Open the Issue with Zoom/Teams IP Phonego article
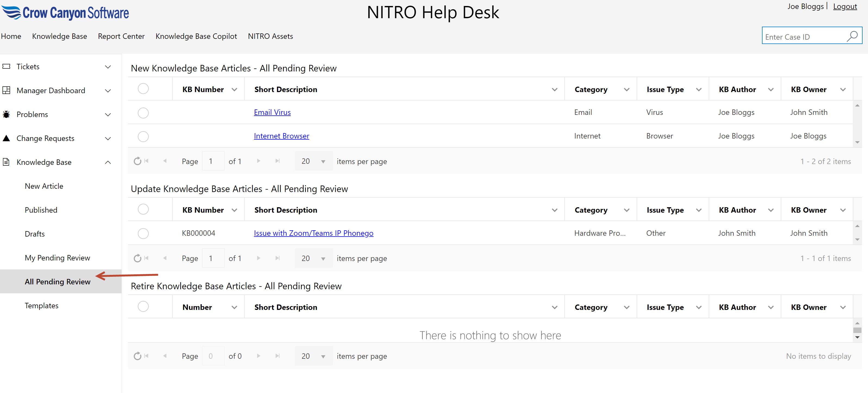 click(313, 233)
